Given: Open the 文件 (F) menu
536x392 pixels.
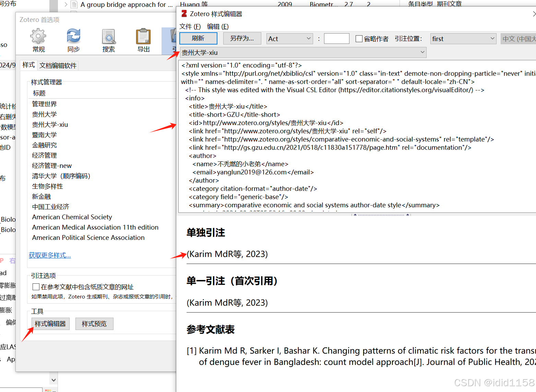Looking at the screenshot, I should (x=190, y=26).
